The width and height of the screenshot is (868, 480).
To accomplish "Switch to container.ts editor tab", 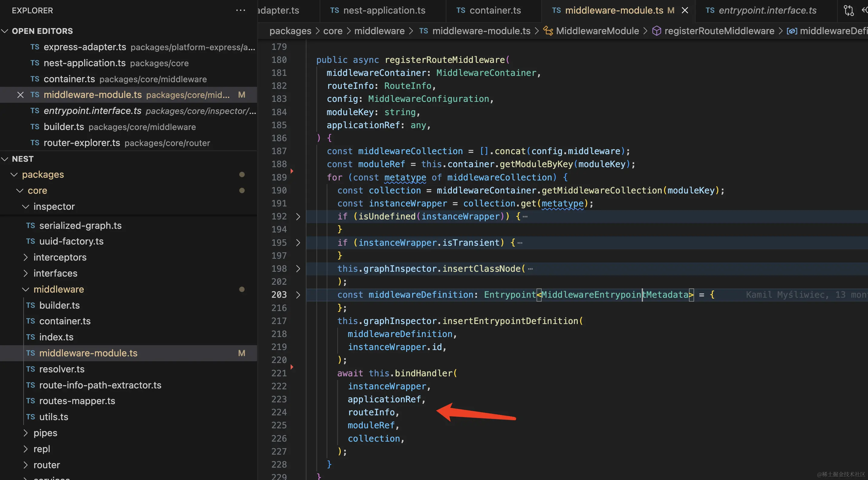I will click(x=494, y=11).
